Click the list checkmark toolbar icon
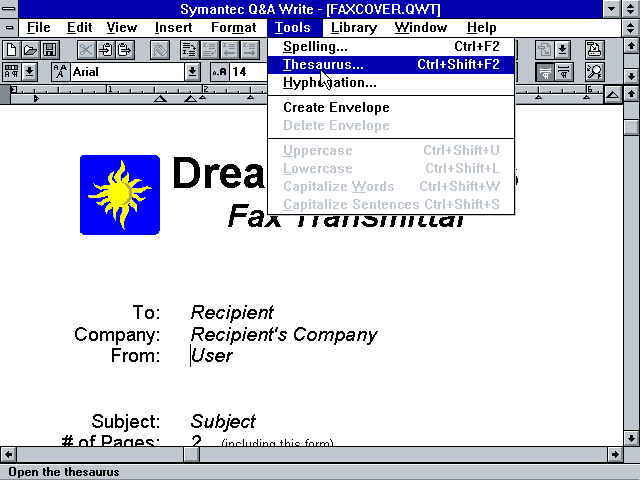640x480 pixels. 209,50
